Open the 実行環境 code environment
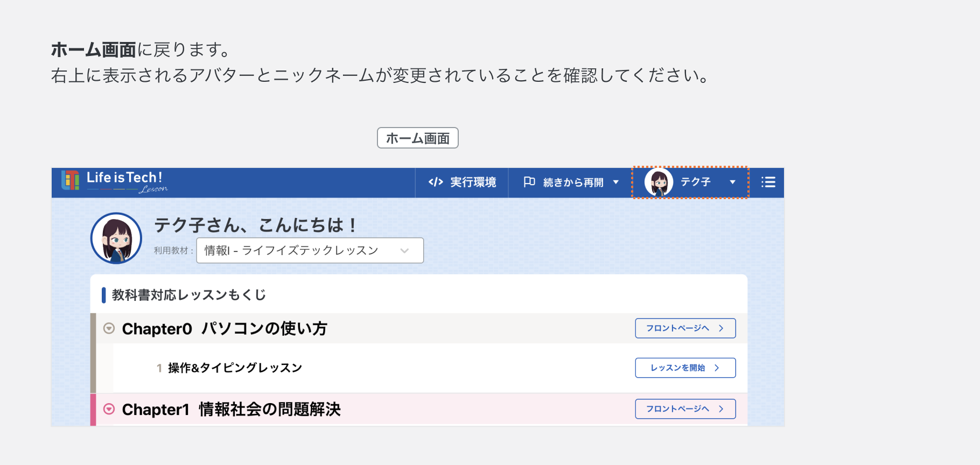Image resolution: width=980 pixels, height=465 pixels. (462, 182)
